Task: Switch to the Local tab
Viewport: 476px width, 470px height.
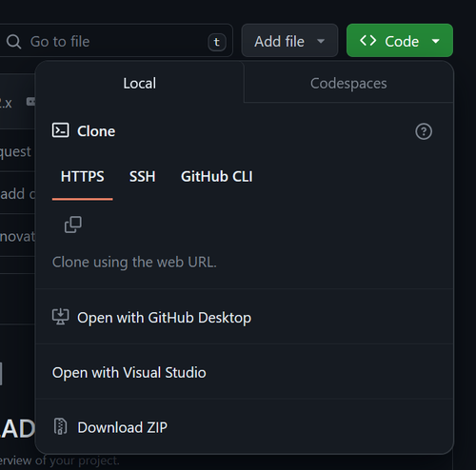Action: 140,83
